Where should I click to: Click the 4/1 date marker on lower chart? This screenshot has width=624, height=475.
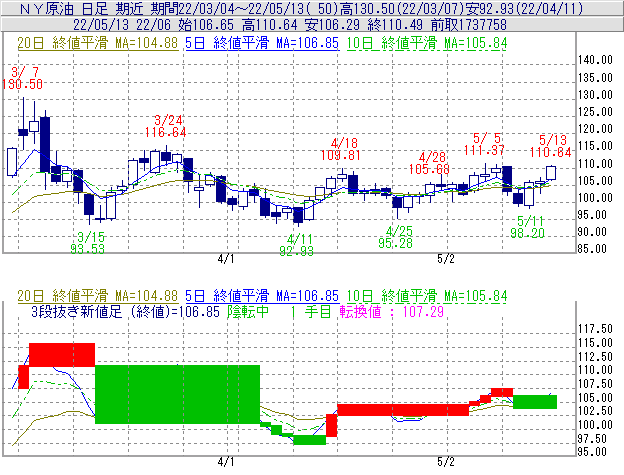pos(226,462)
